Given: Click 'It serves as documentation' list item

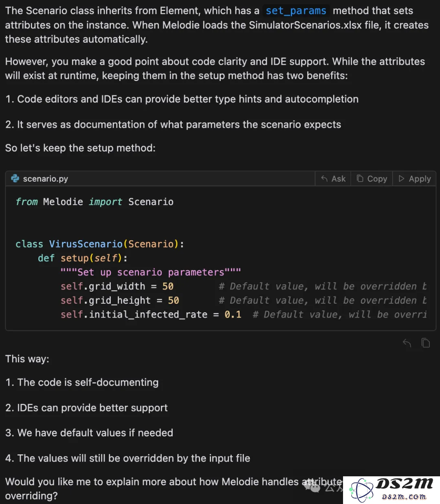Looking at the screenshot, I should (173, 125).
